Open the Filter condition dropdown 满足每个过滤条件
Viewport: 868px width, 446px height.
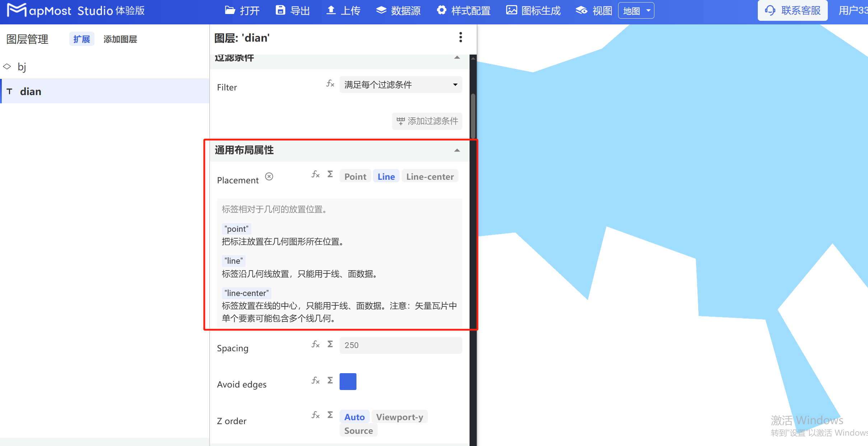point(400,84)
